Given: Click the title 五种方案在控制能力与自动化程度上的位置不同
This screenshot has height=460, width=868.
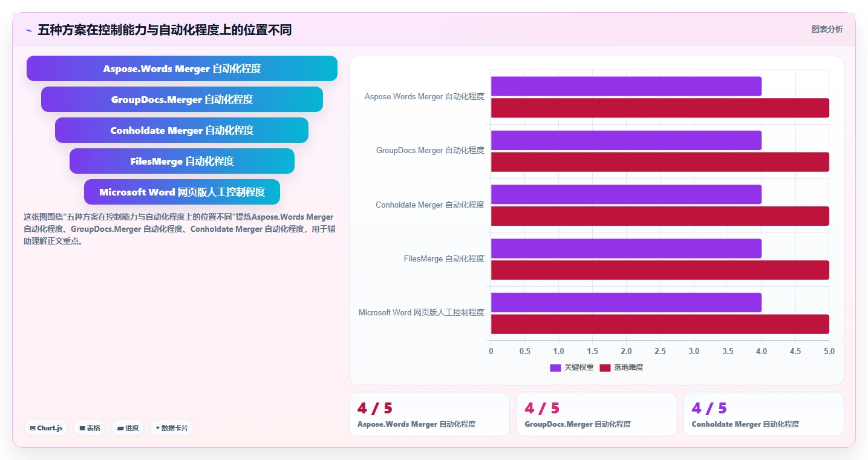Looking at the screenshot, I should coord(165,30).
